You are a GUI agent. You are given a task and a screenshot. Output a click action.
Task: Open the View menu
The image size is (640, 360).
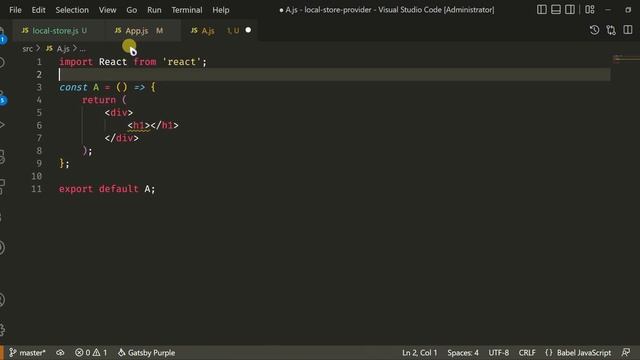tap(107, 10)
